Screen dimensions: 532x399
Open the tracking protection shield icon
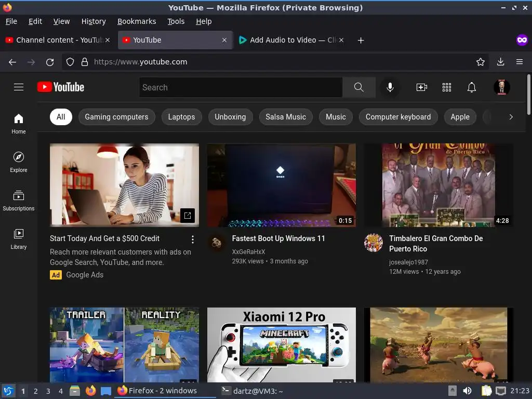[70, 62]
